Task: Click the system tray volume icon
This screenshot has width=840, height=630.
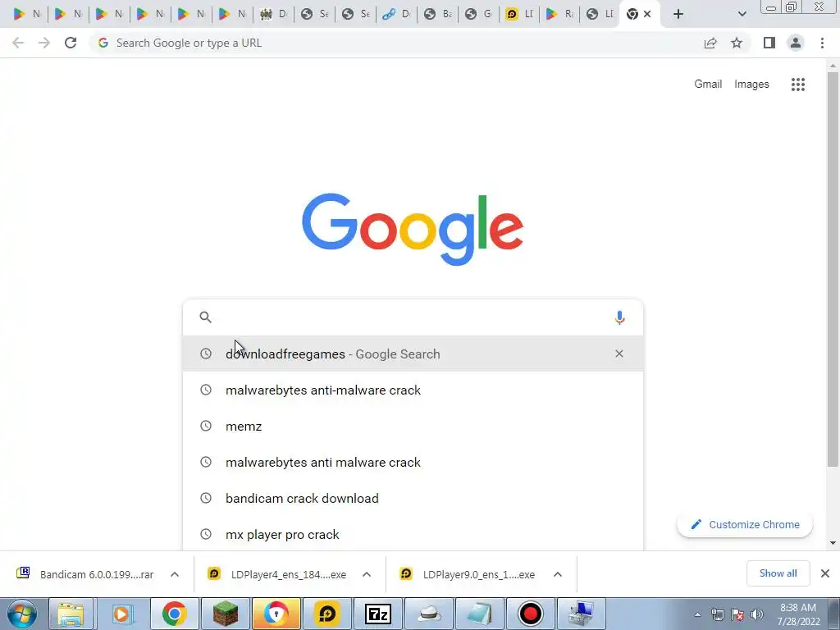Action: (757, 614)
